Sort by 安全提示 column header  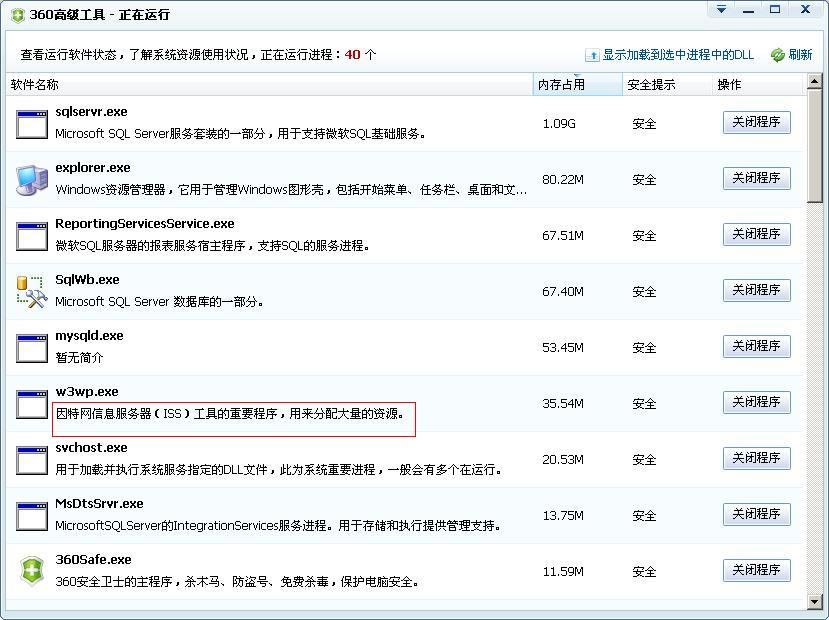coord(667,85)
